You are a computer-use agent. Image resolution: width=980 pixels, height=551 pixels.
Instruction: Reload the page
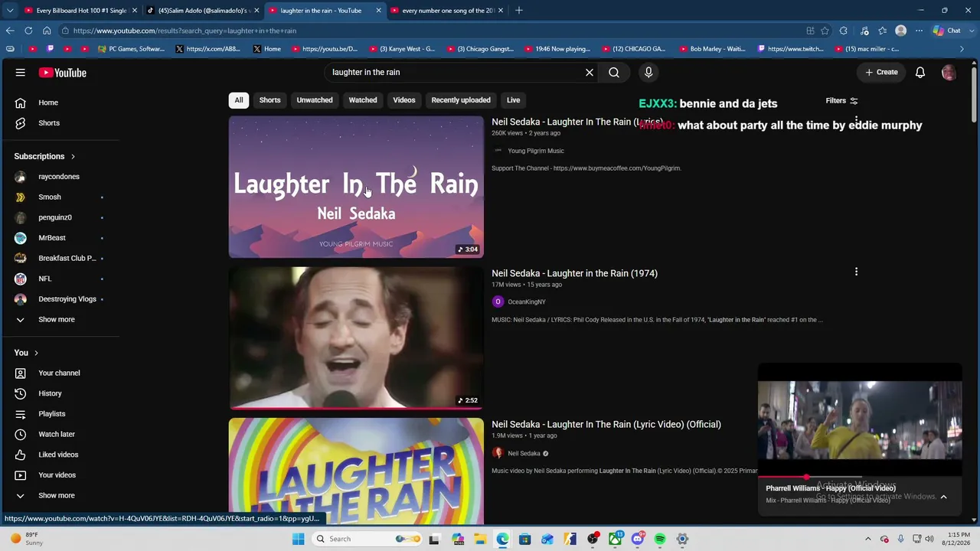28,31
